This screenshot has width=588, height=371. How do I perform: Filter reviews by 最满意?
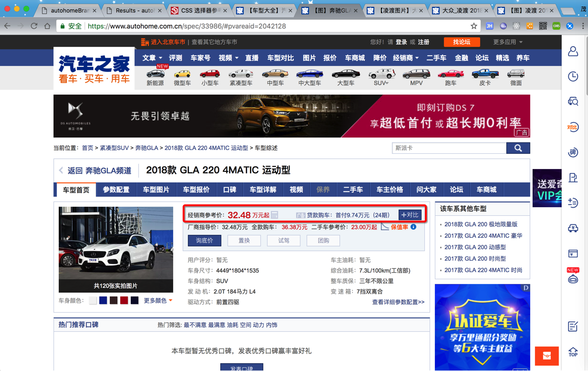217,325
